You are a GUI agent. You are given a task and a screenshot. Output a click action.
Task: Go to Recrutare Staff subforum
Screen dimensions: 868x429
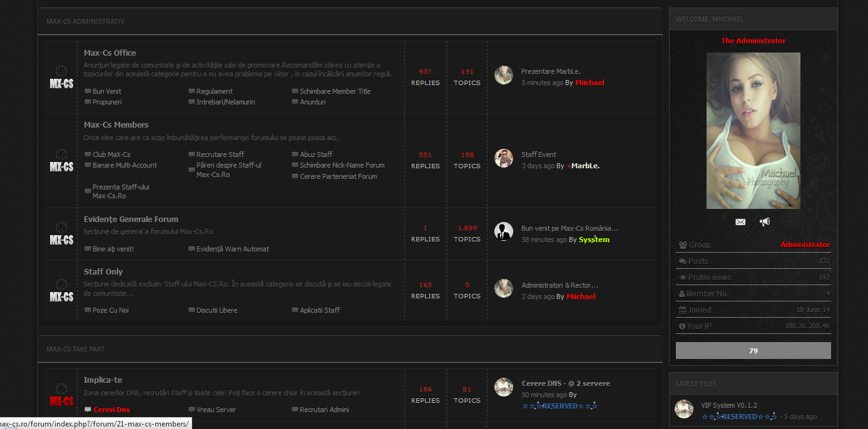pos(220,154)
